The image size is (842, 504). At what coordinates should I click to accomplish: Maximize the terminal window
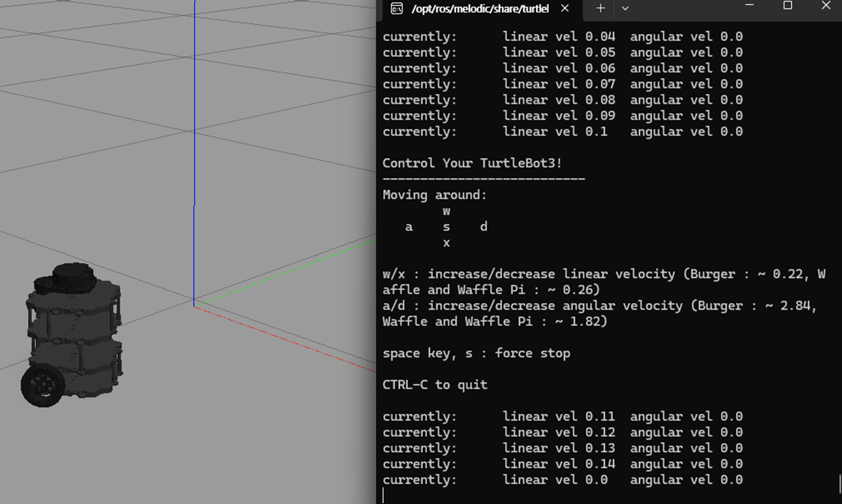click(788, 5)
